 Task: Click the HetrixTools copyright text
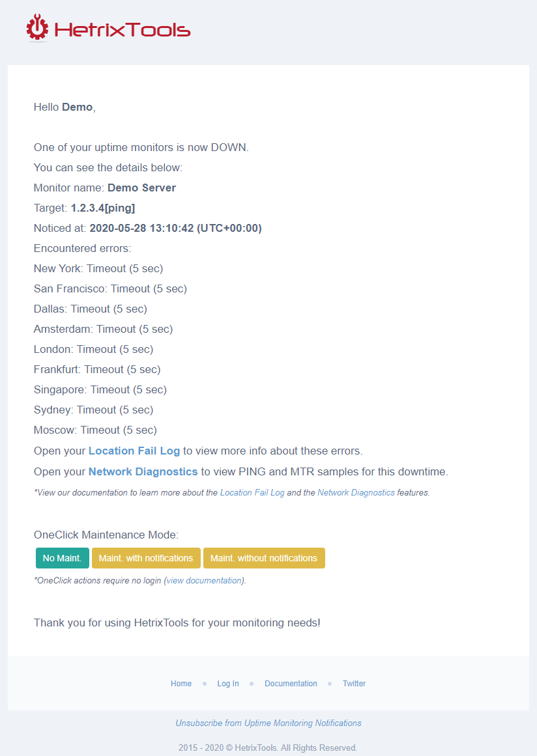click(268, 748)
